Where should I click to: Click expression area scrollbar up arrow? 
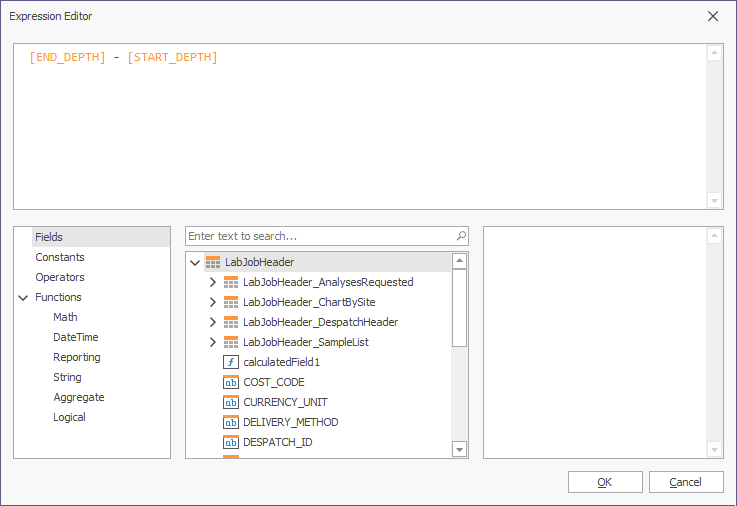pos(714,53)
